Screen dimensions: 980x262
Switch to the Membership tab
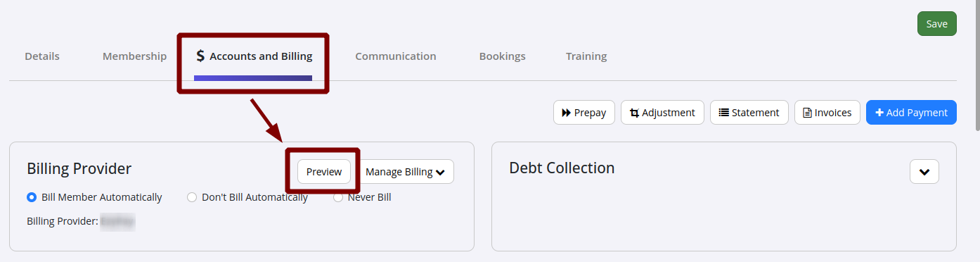(135, 56)
